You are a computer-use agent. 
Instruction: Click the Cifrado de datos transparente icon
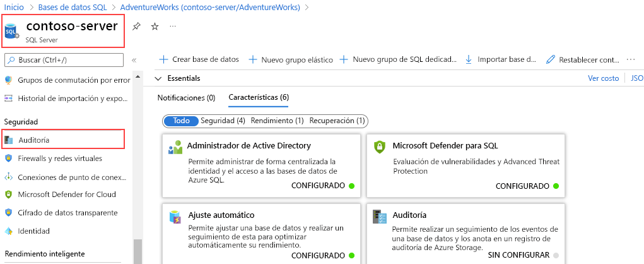tap(9, 213)
